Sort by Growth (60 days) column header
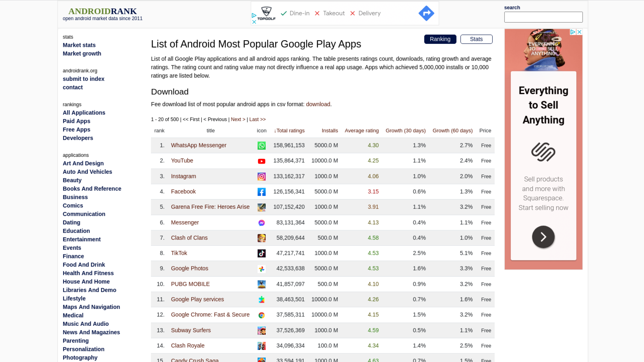The width and height of the screenshot is (644, 362). (452, 131)
